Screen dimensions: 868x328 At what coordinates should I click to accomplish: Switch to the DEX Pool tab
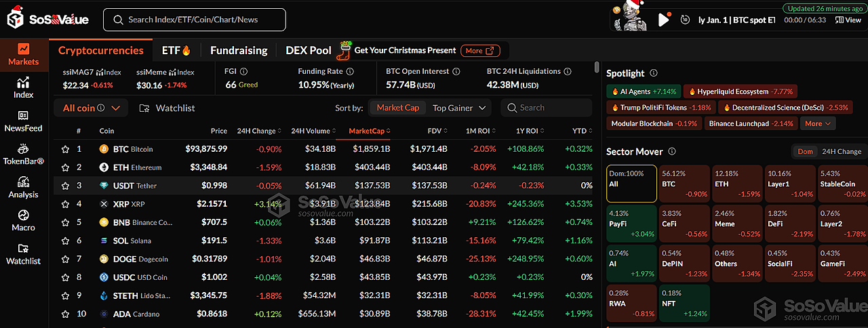309,50
